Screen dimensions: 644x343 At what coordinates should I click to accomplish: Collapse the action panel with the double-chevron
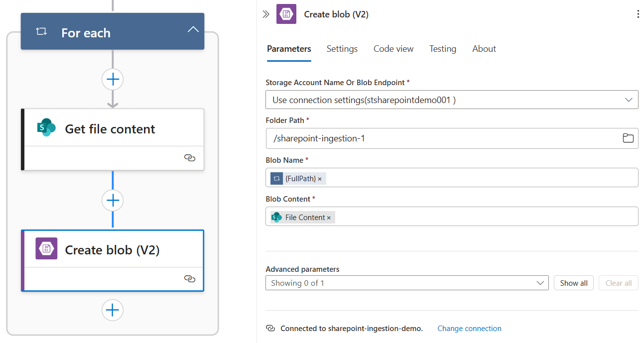pos(265,14)
